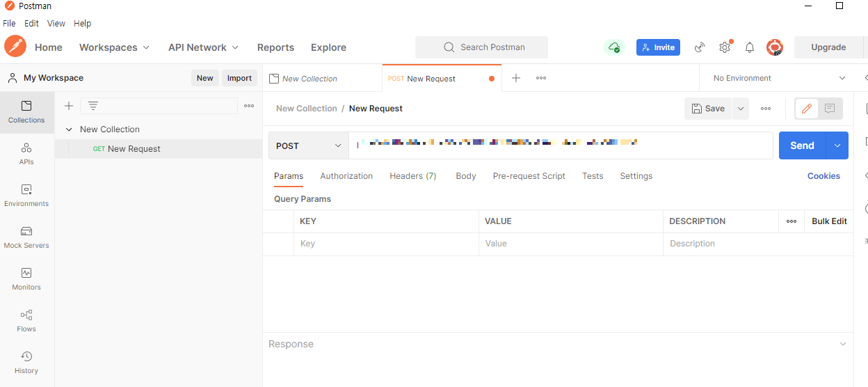Switch to the Body tab
The width and height of the screenshot is (868, 387).
click(x=466, y=176)
